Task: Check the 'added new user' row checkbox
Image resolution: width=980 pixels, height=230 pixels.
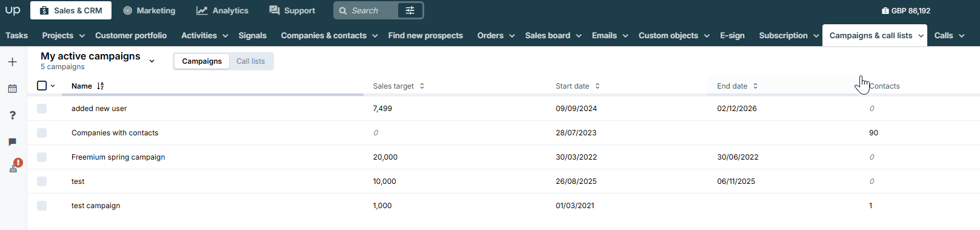Action: tap(42, 109)
